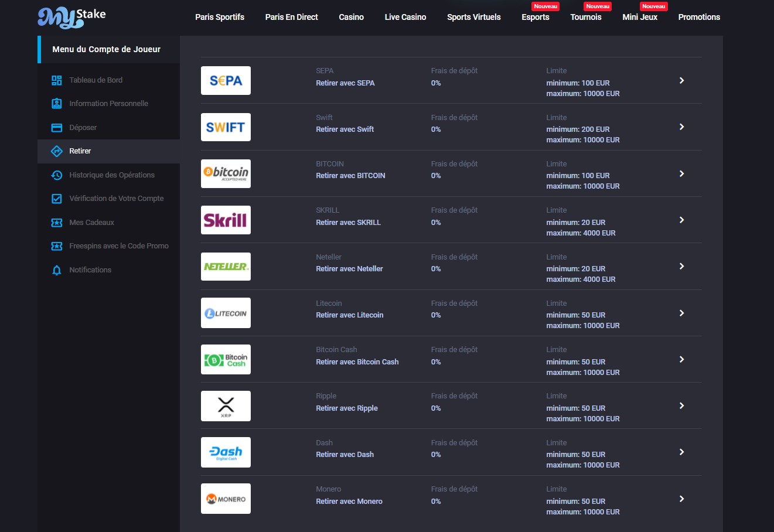Click the Monero logo
774x532 pixels.
coord(226,499)
